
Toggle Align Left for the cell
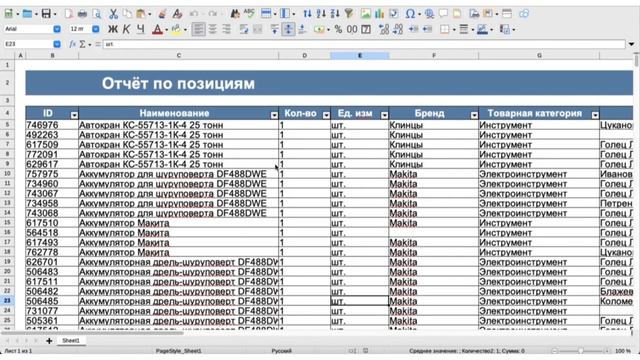click(198, 29)
